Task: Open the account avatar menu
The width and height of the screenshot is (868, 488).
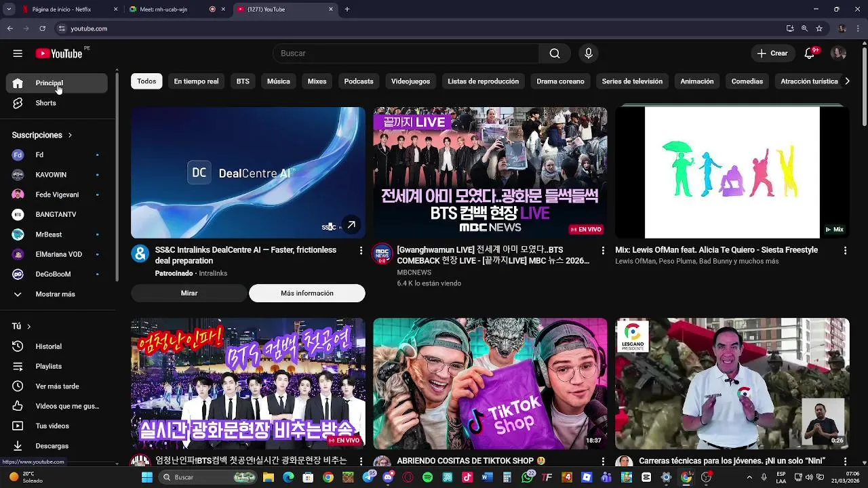Action: [x=839, y=54]
